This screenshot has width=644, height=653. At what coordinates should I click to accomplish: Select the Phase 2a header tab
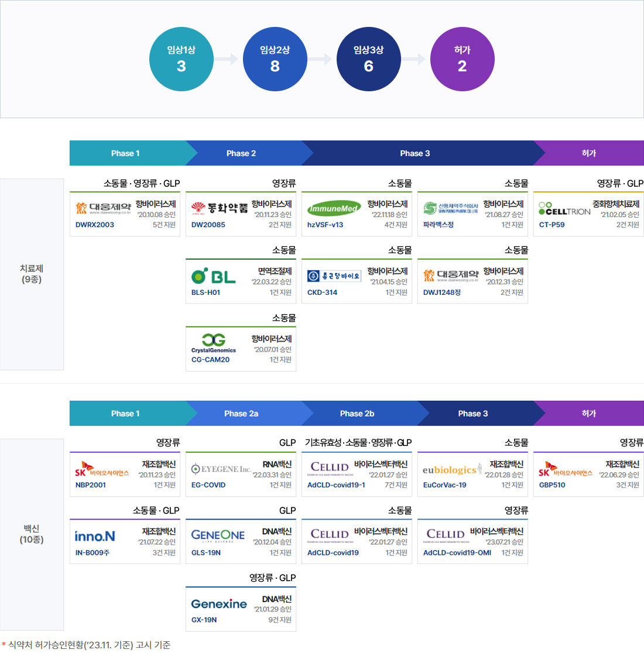click(241, 414)
